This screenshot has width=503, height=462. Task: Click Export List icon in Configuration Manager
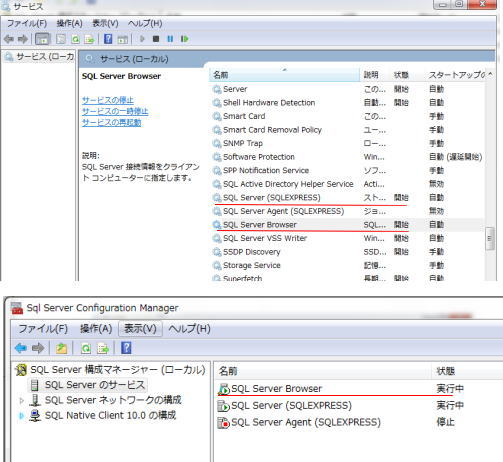[x=103, y=348]
